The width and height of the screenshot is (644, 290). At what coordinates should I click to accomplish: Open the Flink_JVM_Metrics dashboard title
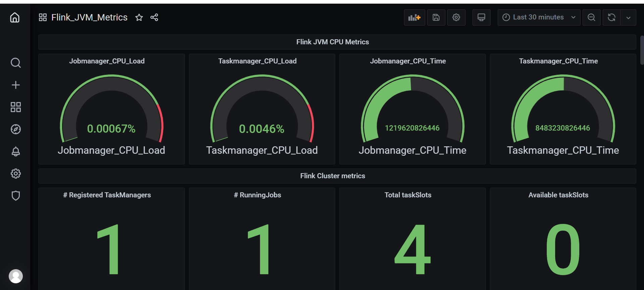pos(89,17)
